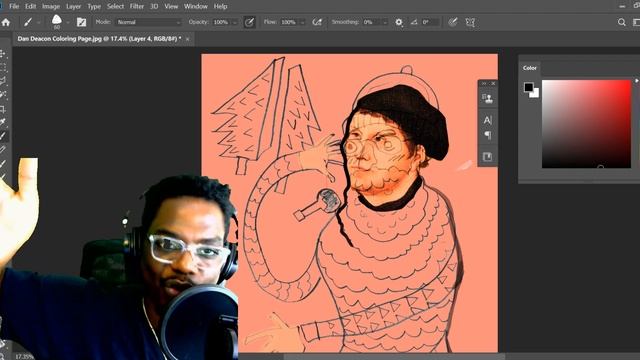
Task: Open the Search magnifier icon
Action: [622, 22]
